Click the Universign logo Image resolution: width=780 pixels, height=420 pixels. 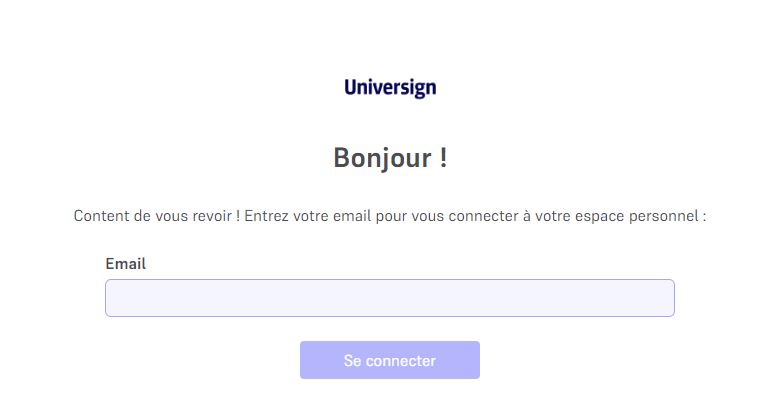pyautogui.click(x=390, y=88)
